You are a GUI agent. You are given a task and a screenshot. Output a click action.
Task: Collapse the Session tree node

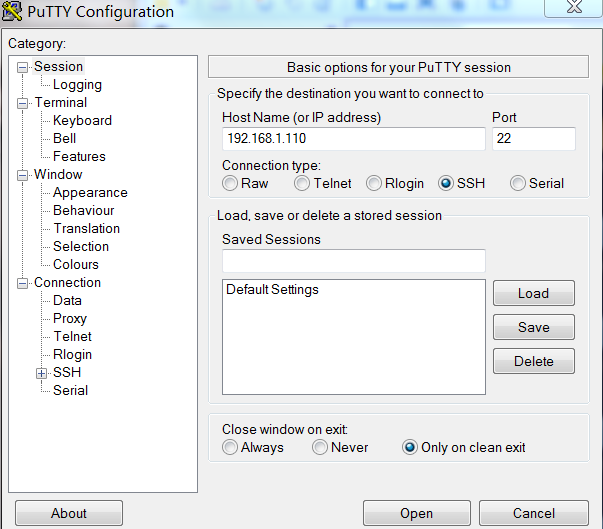[23, 68]
